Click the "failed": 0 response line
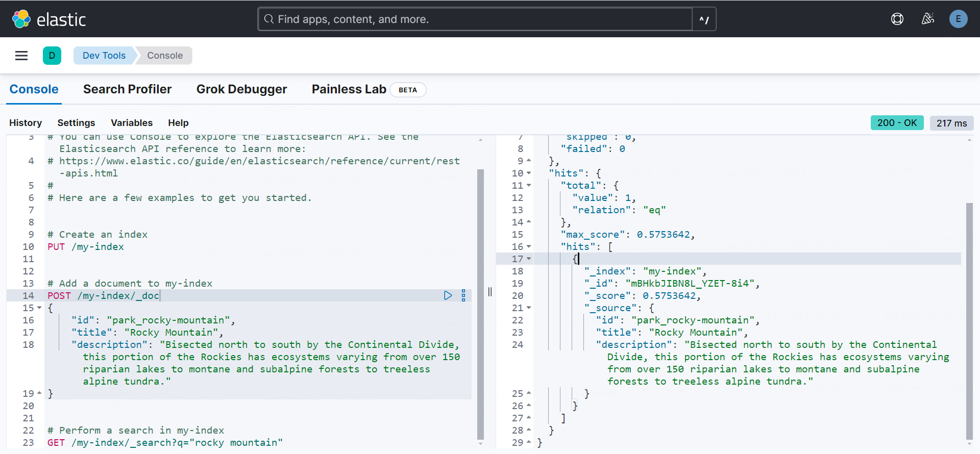The image size is (980, 454). point(593,149)
